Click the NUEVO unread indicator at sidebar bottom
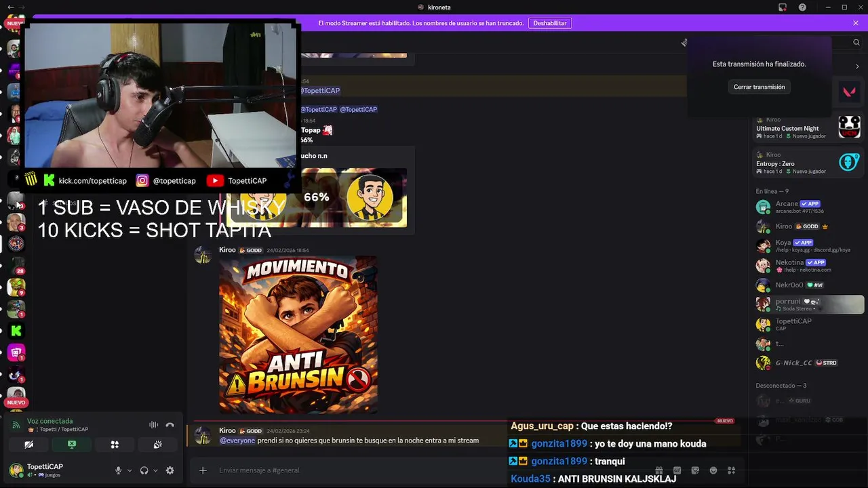This screenshot has width=868, height=488. 16,403
